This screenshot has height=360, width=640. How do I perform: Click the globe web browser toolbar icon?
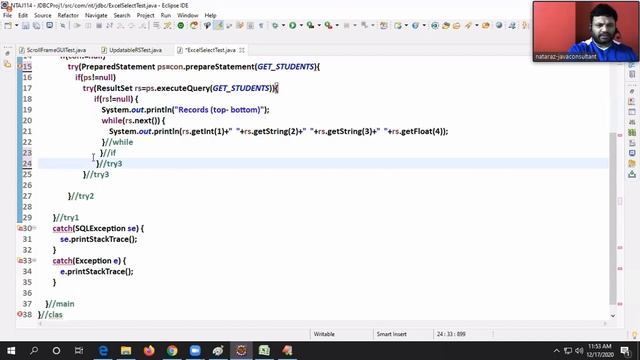coord(499,25)
